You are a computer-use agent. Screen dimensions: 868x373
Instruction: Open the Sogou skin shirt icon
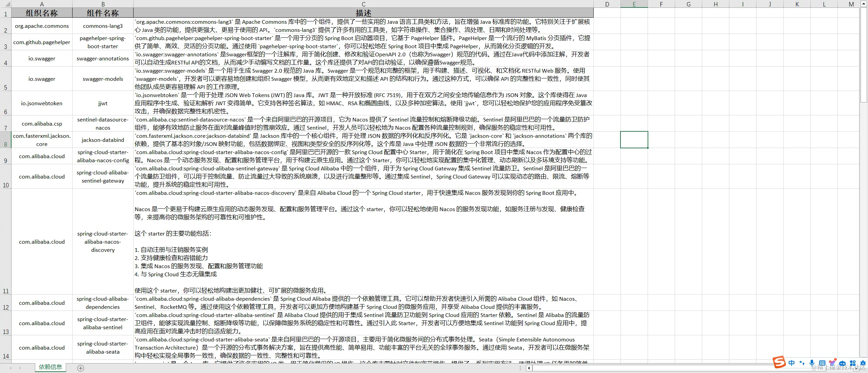tap(832, 363)
